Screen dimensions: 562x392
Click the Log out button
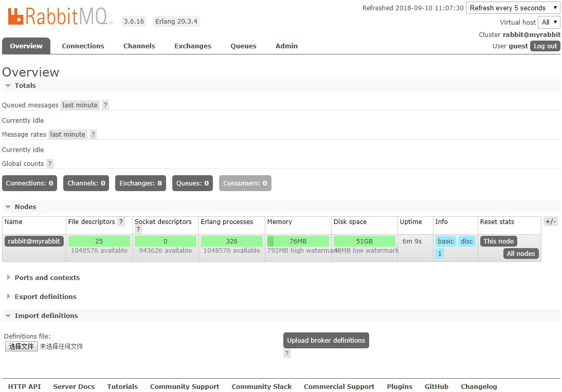pos(545,46)
